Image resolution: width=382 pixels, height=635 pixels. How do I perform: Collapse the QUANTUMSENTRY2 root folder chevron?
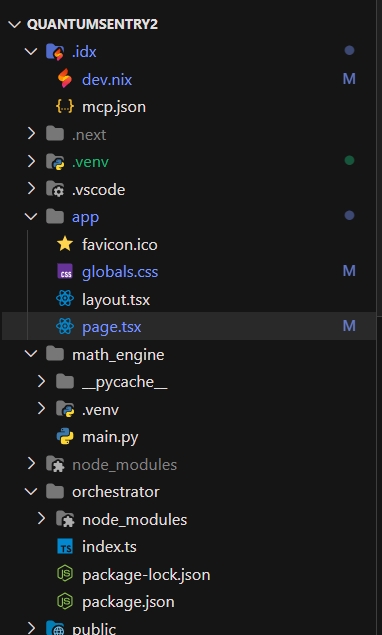tap(14, 25)
